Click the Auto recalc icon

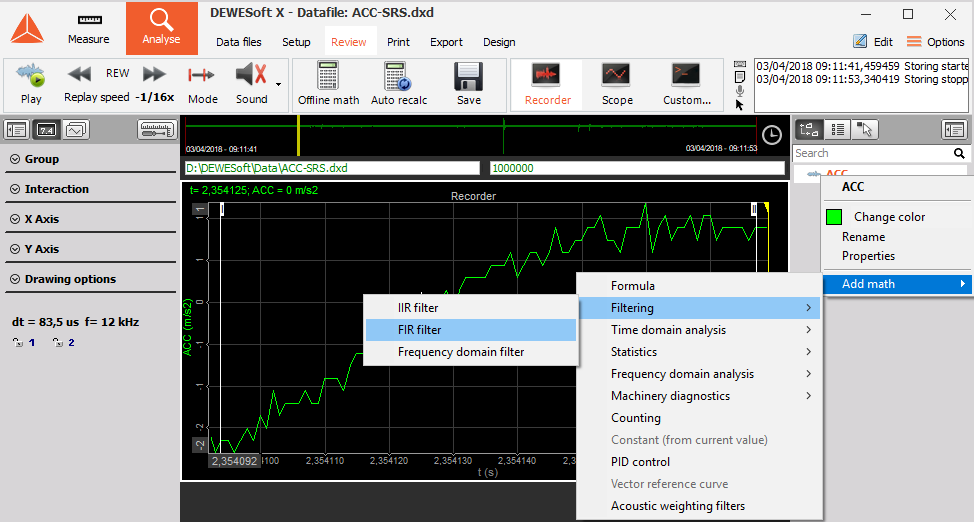tap(398, 84)
